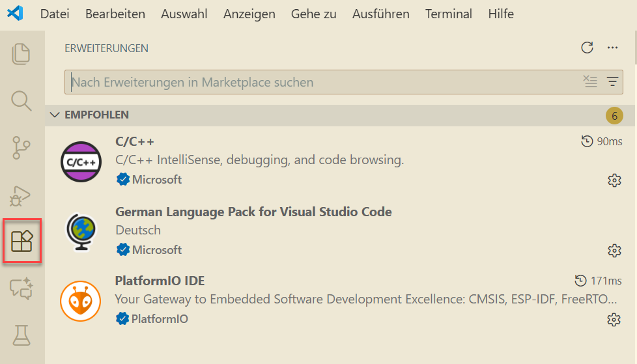Screen dimensions: 637x364
Task: Open the Datei menu
Action: click(55, 14)
